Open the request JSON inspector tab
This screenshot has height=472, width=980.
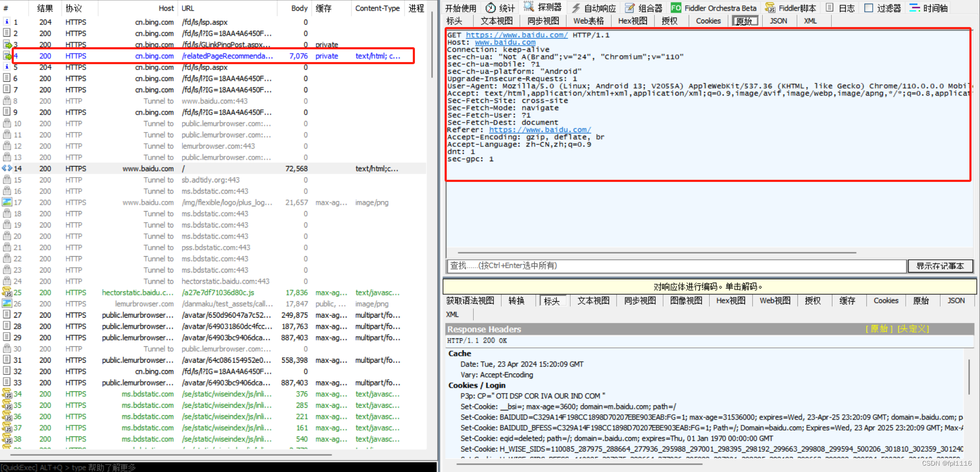(778, 21)
